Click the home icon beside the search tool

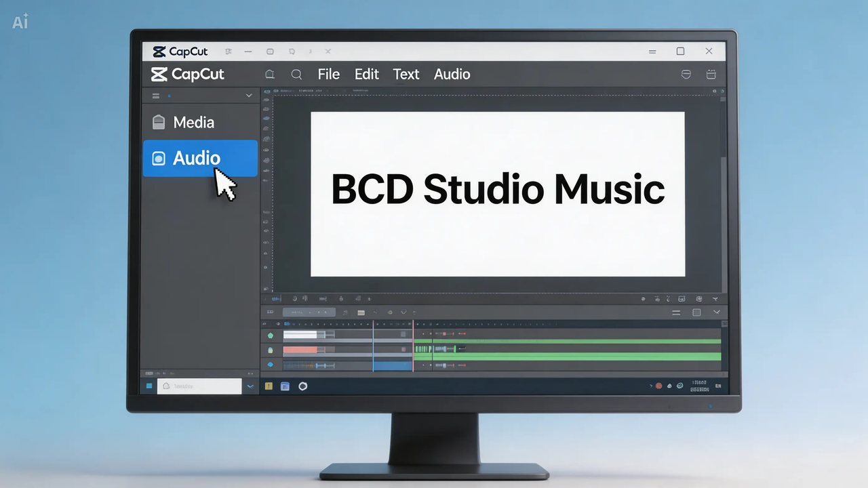click(x=269, y=75)
